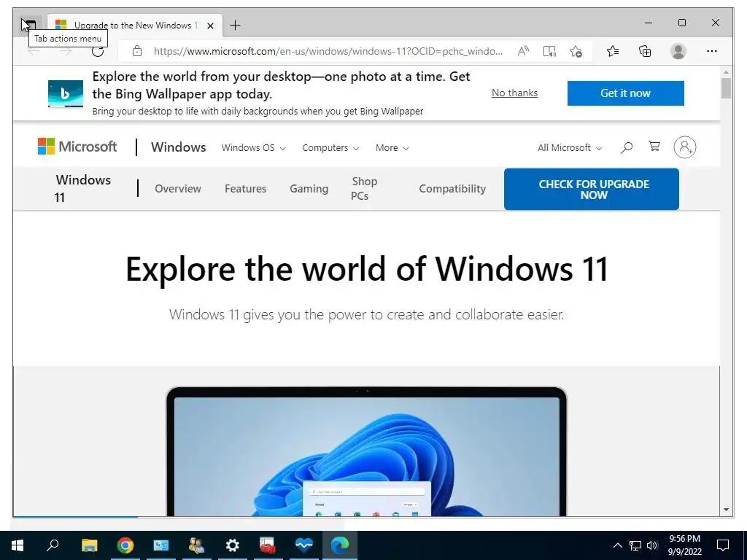Open Edge Settings and more menu
747x560 pixels.
pyautogui.click(x=712, y=51)
